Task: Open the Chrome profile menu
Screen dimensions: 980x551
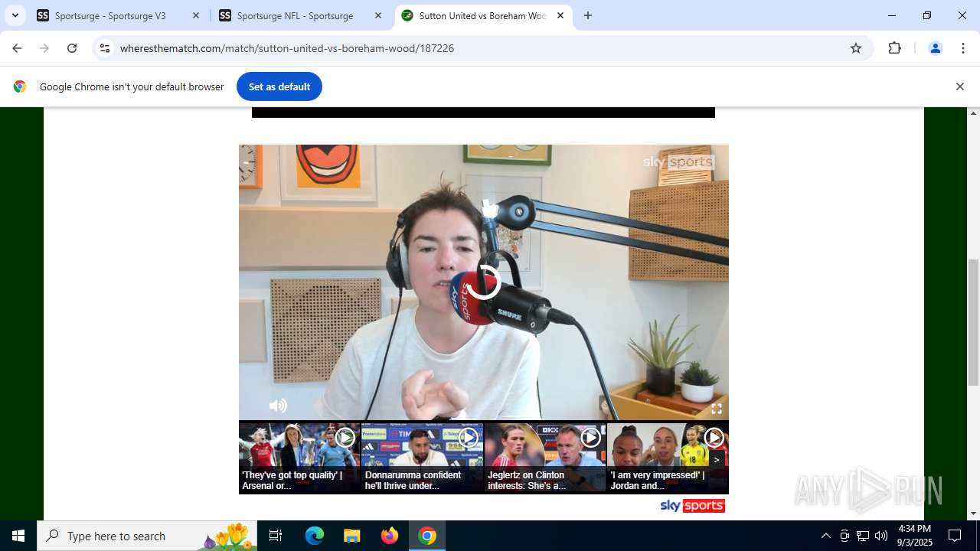Action: 936,48
